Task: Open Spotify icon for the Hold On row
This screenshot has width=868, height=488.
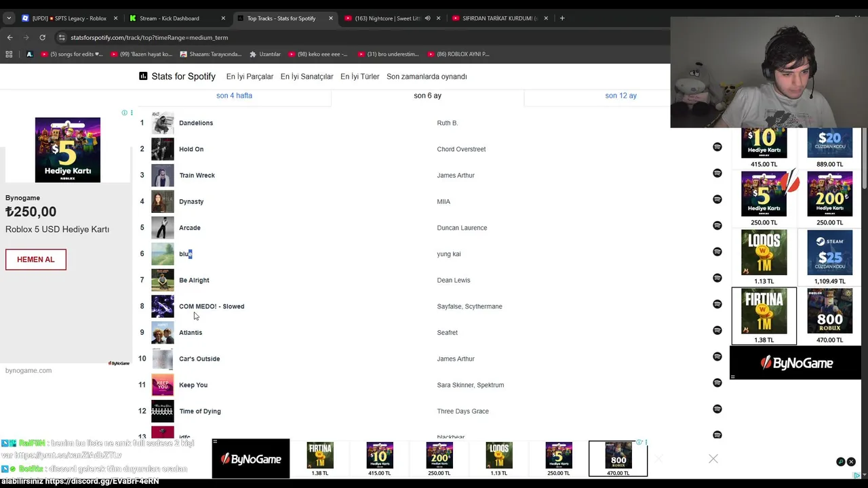Action: (717, 147)
